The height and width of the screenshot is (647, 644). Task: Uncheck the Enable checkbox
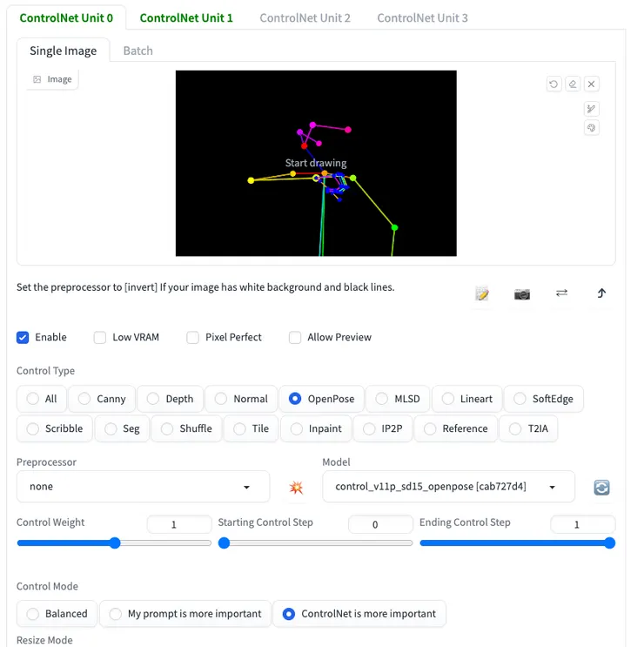coord(23,337)
